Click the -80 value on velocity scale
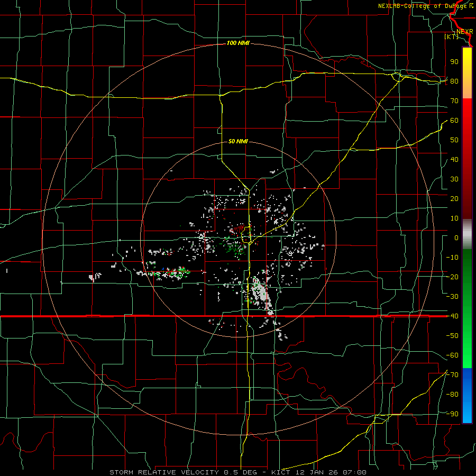The width and height of the screenshot is (476, 476). [x=452, y=395]
